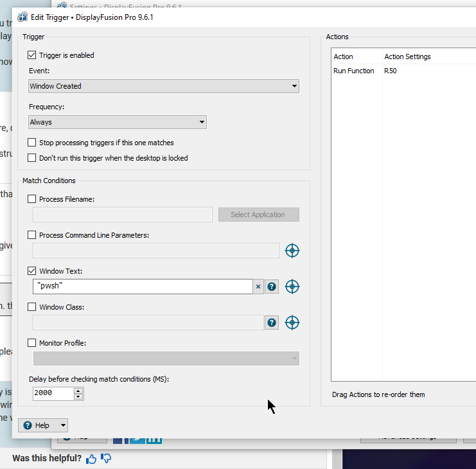Uncheck the Trigger is enabled checkbox
This screenshot has width=476, height=469.
[x=33, y=55]
